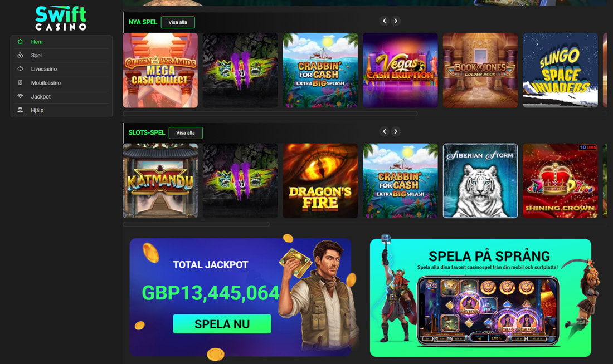613x364 pixels.
Task: Click Visa alla next to Slots-Spel
Action: (186, 133)
